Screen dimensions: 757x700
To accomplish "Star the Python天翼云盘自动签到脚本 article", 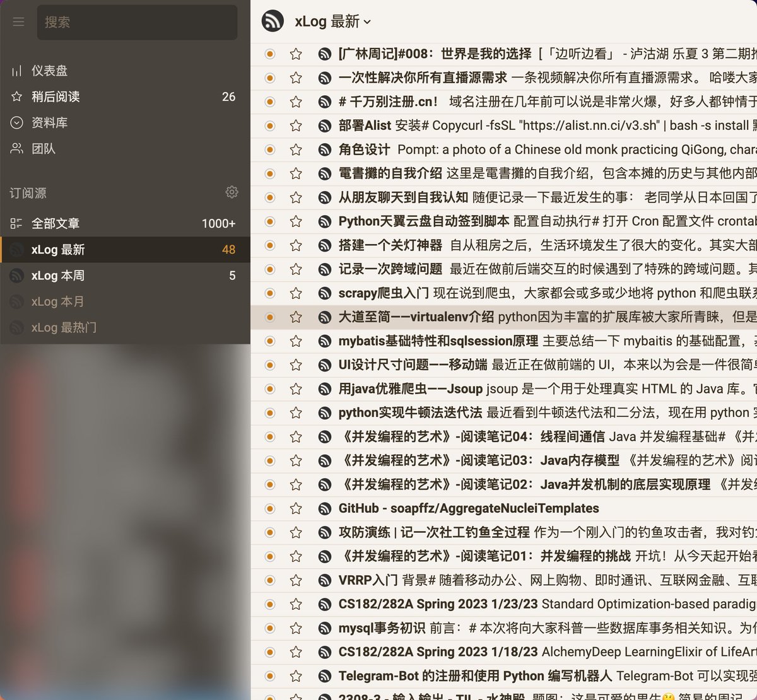I will 296,222.
